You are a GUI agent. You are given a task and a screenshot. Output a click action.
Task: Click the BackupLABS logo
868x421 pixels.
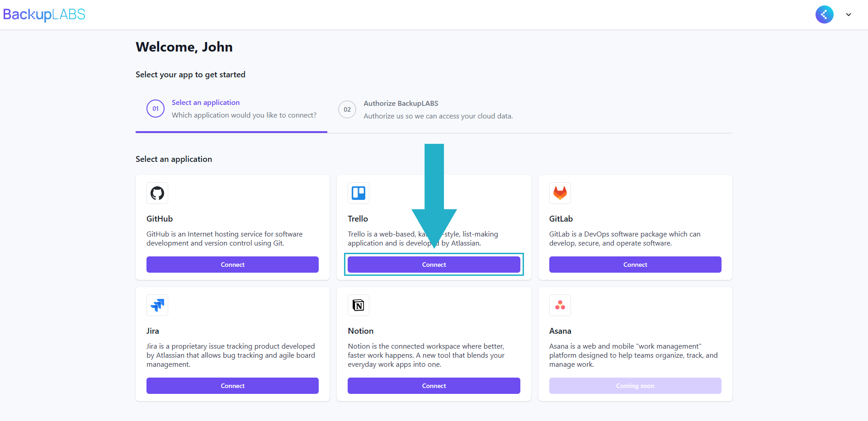(x=44, y=14)
